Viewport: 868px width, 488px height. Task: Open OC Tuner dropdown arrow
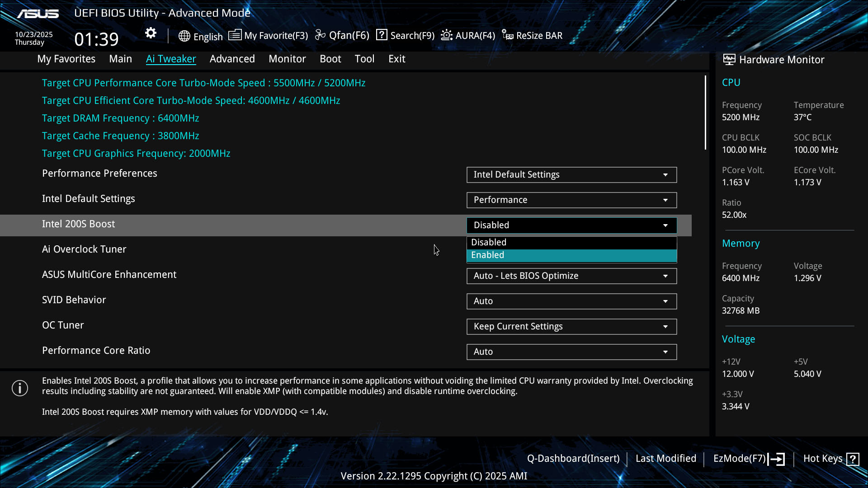[665, 327]
